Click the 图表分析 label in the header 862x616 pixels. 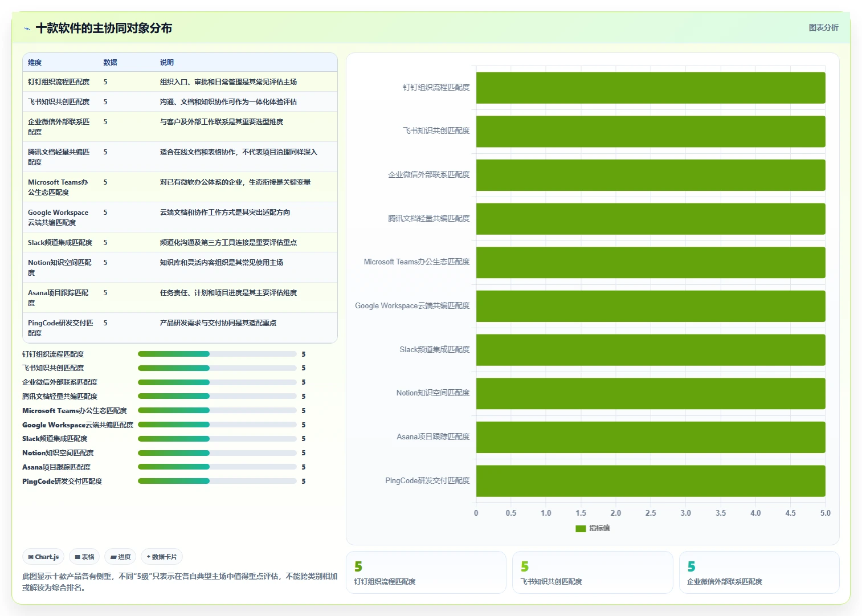click(823, 27)
